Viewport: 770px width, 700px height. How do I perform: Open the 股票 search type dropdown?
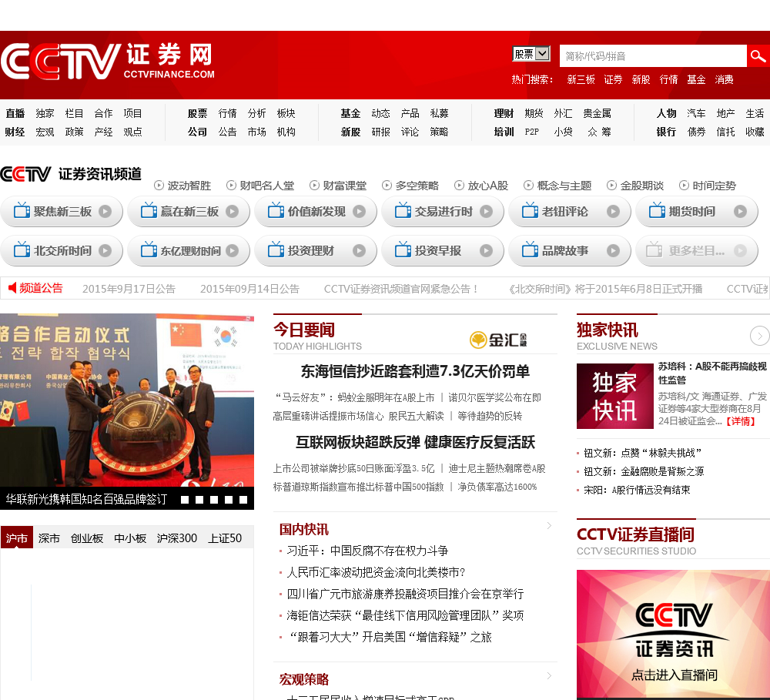tap(531, 54)
